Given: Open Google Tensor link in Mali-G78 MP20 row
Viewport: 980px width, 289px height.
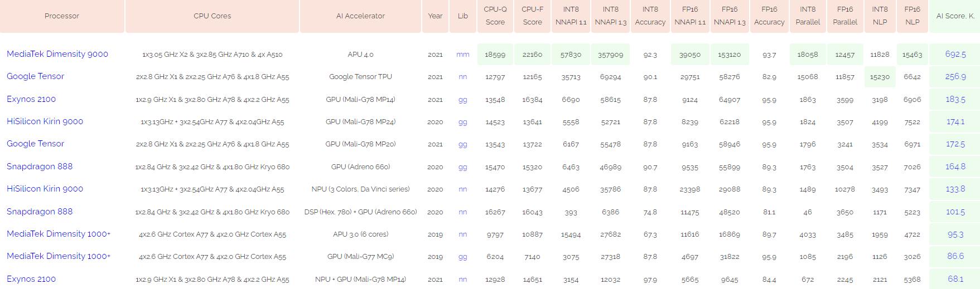Looking at the screenshot, I should tap(35, 144).
